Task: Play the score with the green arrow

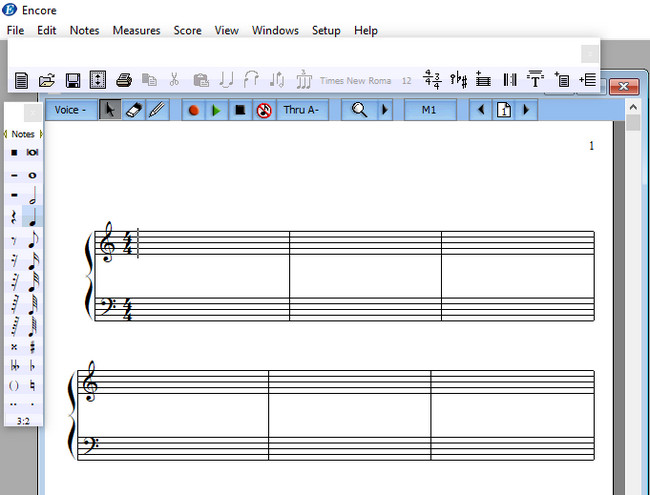Action: [216, 110]
